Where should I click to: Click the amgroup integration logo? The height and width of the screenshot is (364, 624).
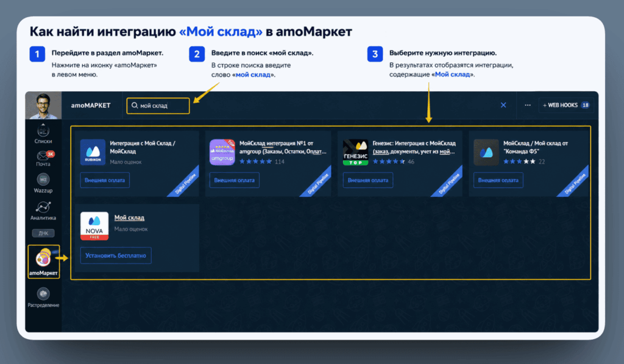[x=222, y=152]
